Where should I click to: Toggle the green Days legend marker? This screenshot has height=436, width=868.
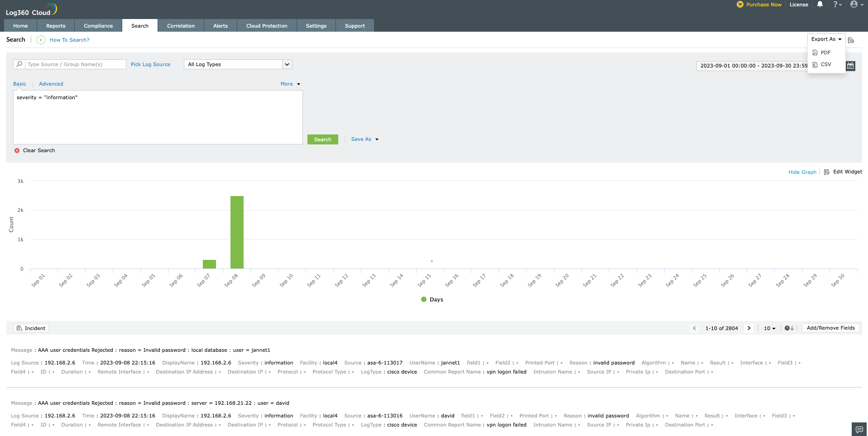click(x=424, y=299)
